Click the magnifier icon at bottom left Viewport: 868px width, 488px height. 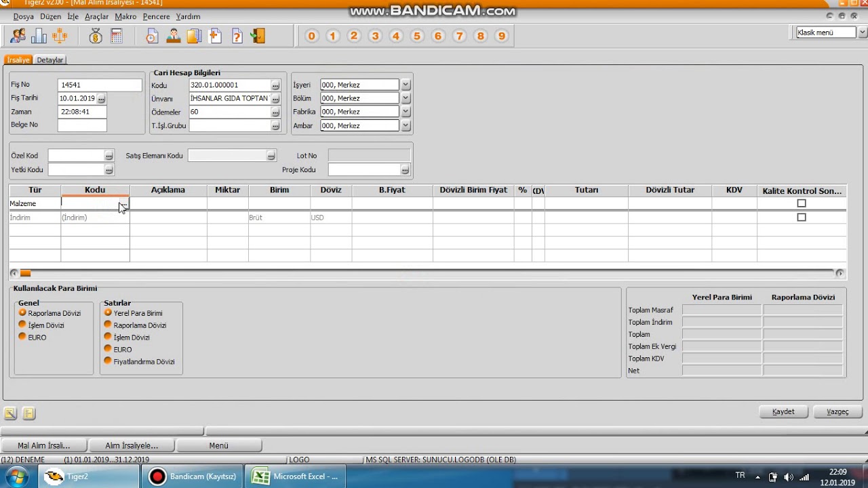pos(10,413)
